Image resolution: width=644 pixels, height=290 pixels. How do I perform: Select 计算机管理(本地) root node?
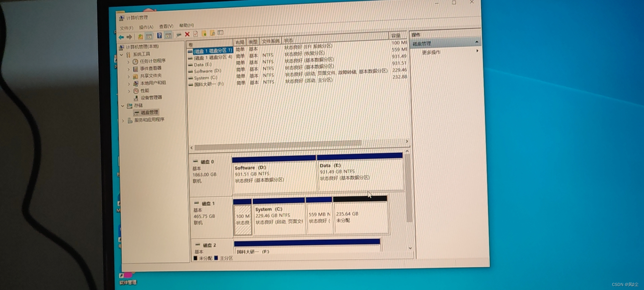142,47
